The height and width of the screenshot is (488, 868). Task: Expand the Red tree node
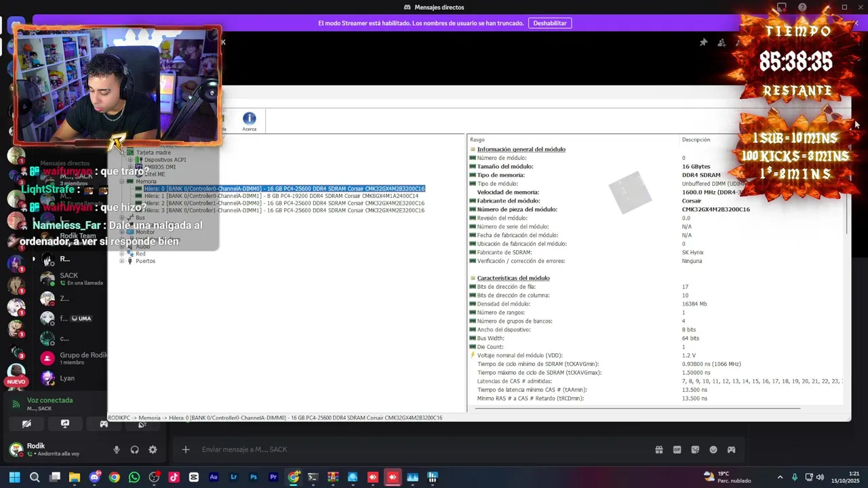(x=122, y=253)
